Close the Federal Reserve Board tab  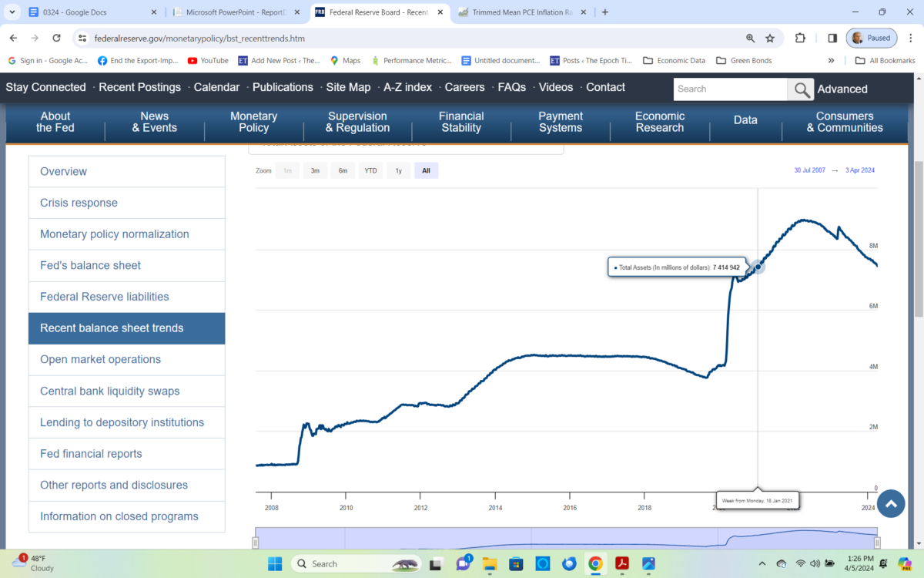(439, 12)
